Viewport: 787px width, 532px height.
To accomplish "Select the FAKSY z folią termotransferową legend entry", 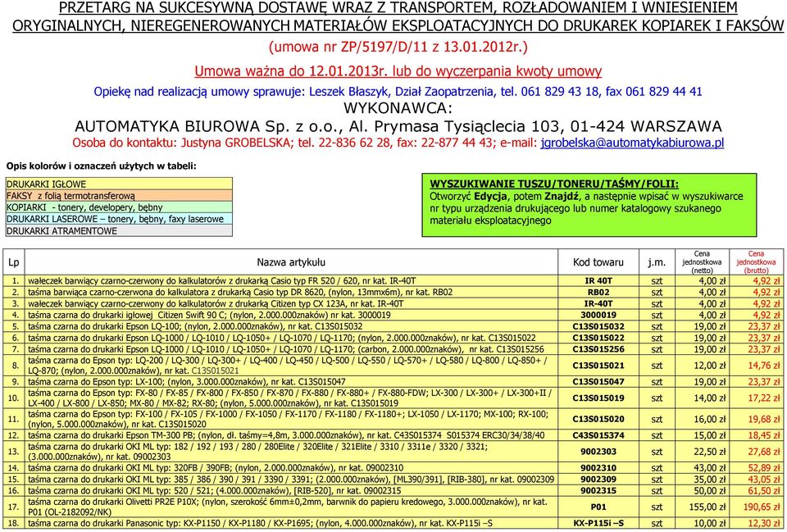I will [120, 196].
